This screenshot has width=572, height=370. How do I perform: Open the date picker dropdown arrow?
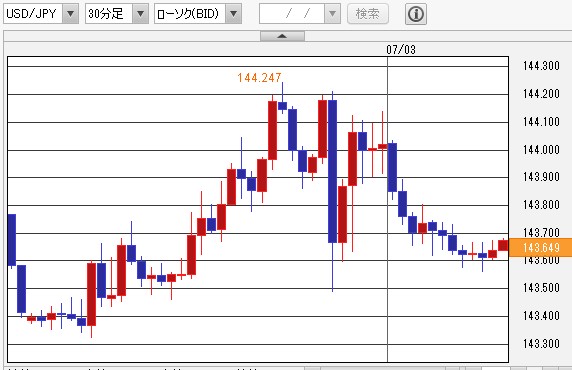[332, 14]
